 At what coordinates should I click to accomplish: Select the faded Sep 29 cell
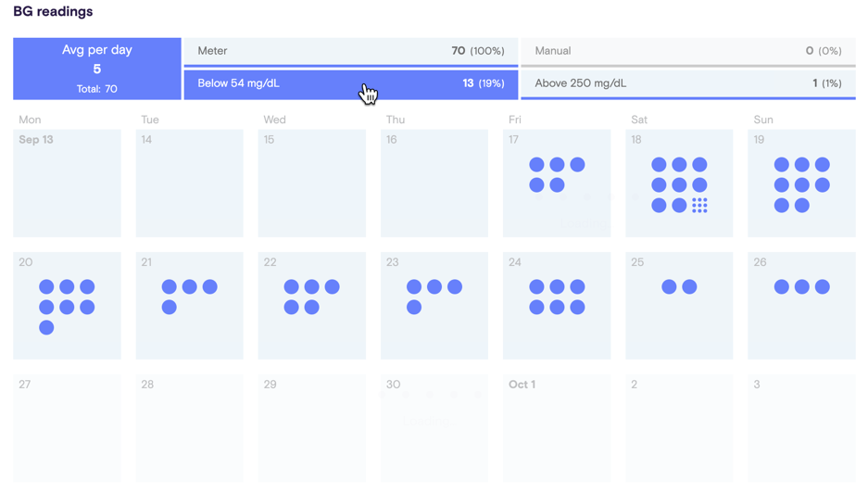pyautogui.click(x=311, y=427)
